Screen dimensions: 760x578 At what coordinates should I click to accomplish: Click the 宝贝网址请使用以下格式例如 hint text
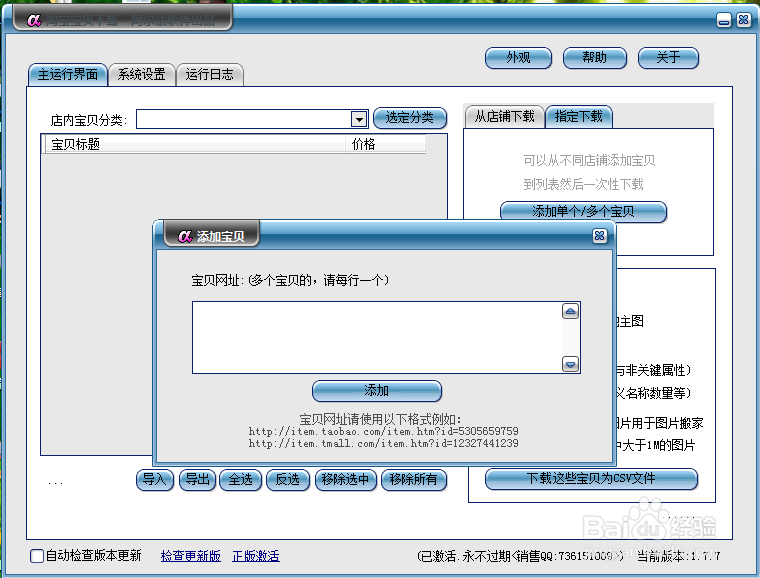click(x=380, y=419)
